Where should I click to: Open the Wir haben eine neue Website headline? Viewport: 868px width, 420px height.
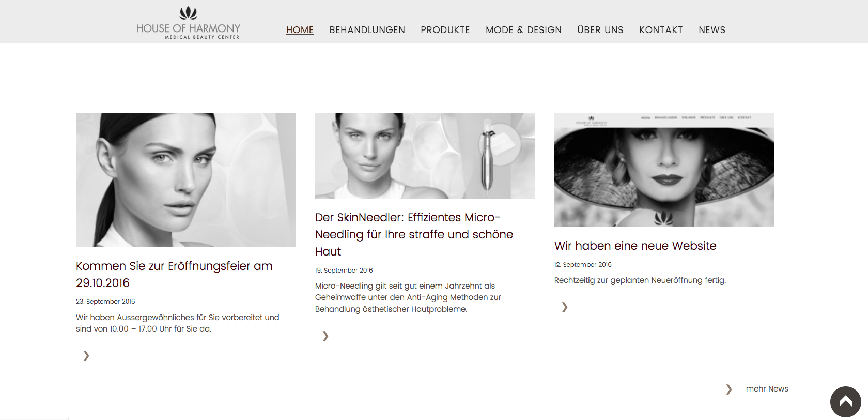point(636,246)
